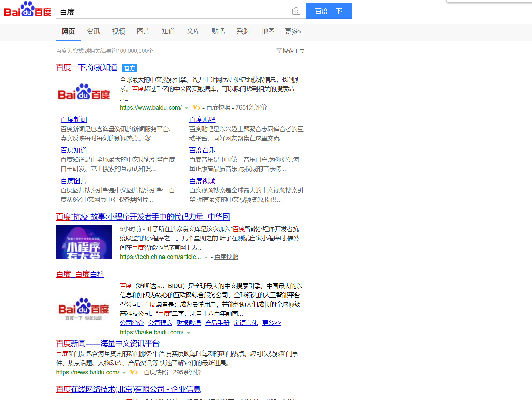Expand dropdown arrow after tech.china.com URL
This screenshot has width=532, height=400.
206,258
